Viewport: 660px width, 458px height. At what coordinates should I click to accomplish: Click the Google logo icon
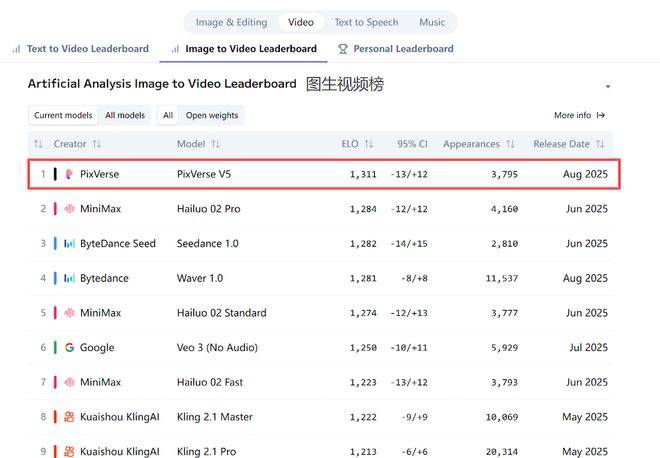(x=69, y=347)
